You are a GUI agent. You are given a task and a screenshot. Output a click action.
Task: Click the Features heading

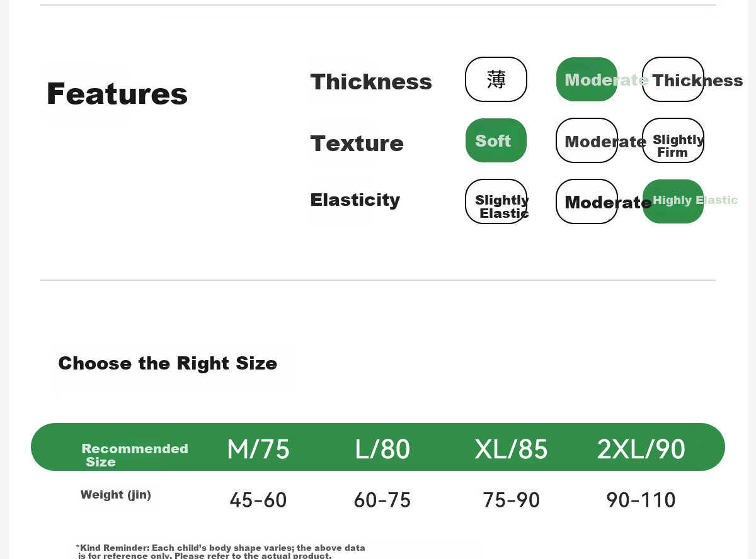click(x=117, y=94)
